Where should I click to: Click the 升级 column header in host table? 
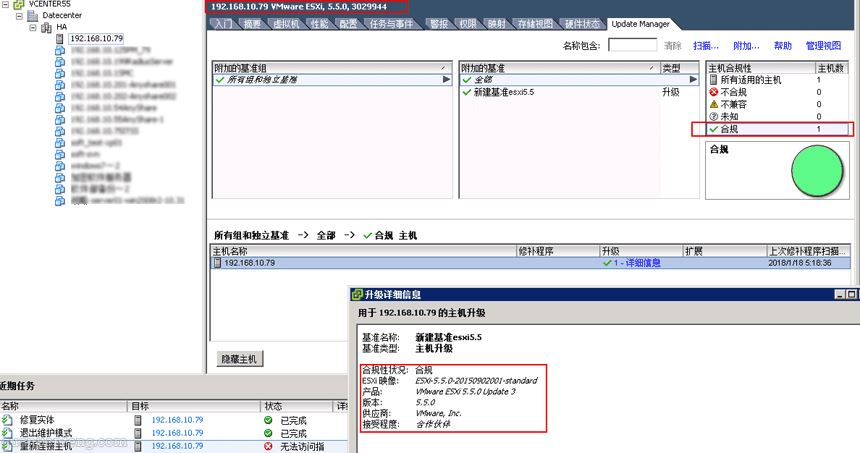(x=641, y=251)
